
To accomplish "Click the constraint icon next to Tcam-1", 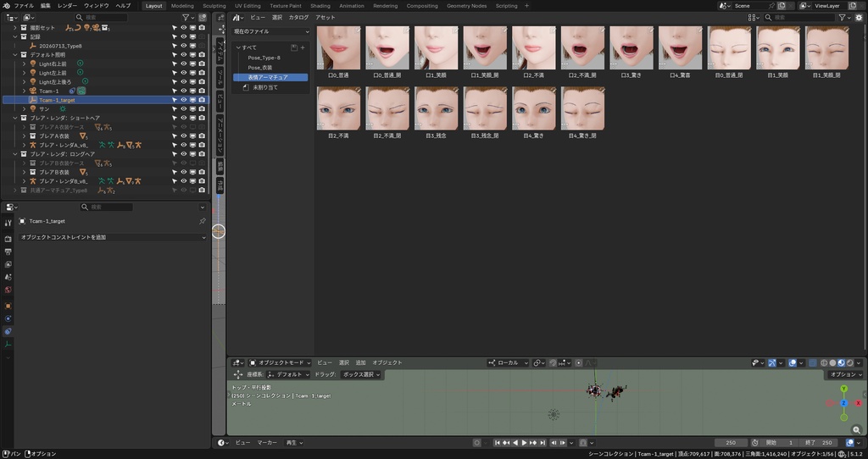I will [72, 91].
